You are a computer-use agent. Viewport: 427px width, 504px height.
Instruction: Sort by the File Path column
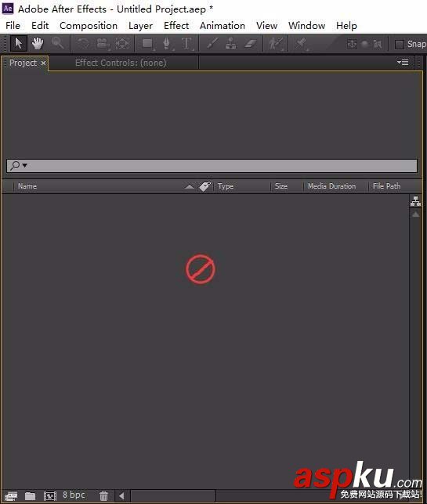pyautogui.click(x=386, y=186)
